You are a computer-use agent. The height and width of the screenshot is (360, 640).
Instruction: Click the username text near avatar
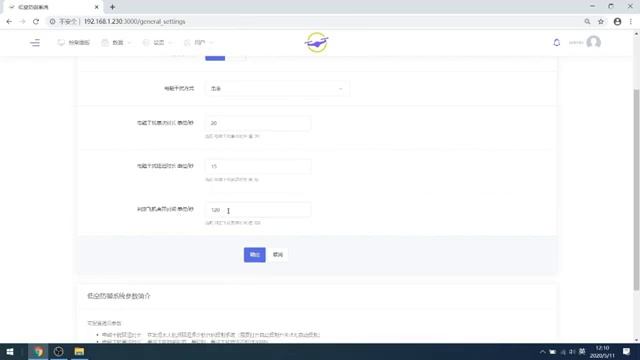(576, 42)
